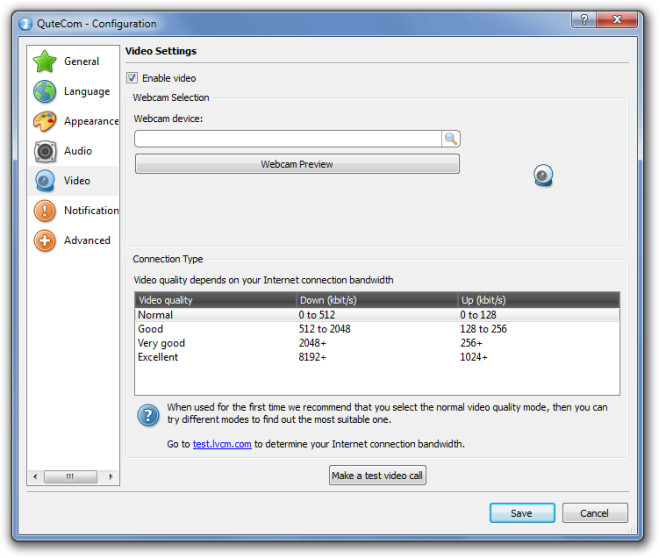Open the Notifications settings section

pos(74,210)
